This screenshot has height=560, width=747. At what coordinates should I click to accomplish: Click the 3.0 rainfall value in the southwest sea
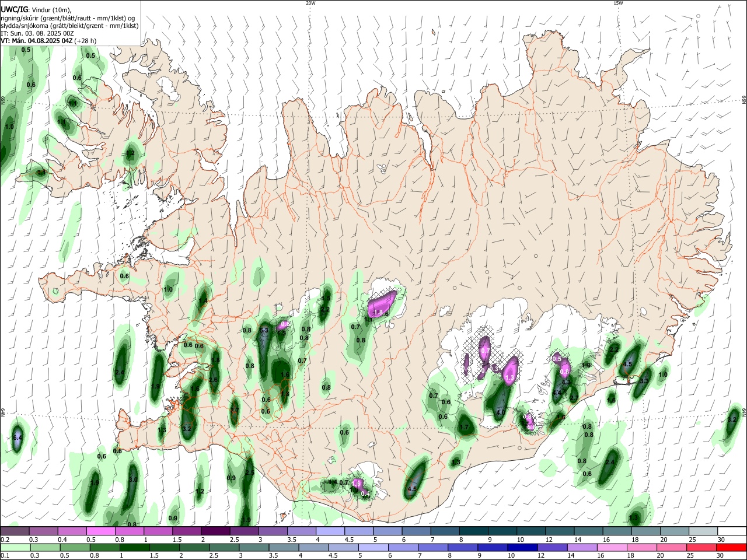(x=133, y=480)
